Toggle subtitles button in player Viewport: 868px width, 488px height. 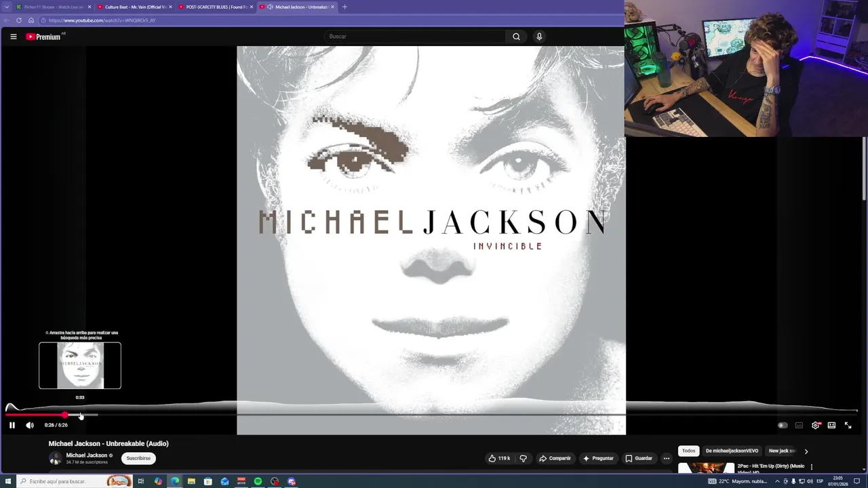pyautogui.click(x=799, y=425)
